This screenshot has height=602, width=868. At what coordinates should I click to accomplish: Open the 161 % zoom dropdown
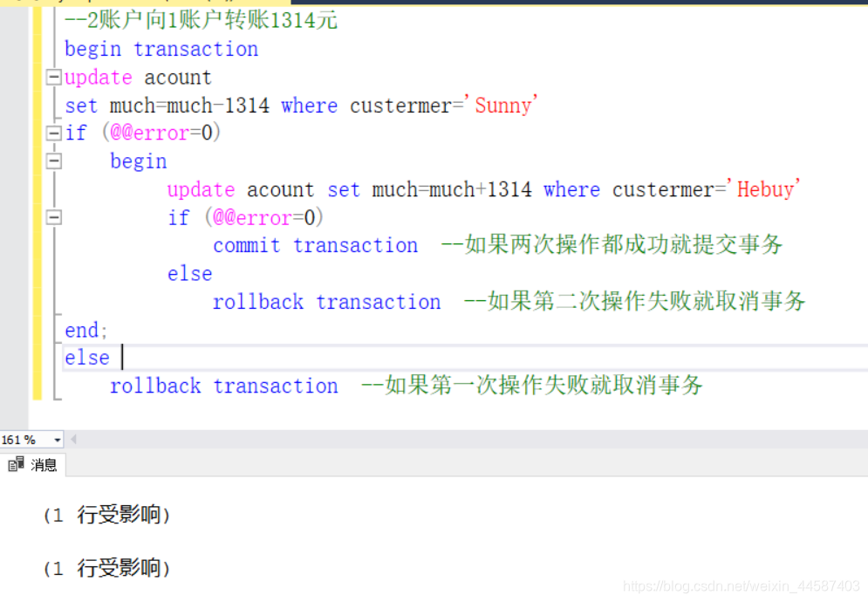(x=57, y=440)
